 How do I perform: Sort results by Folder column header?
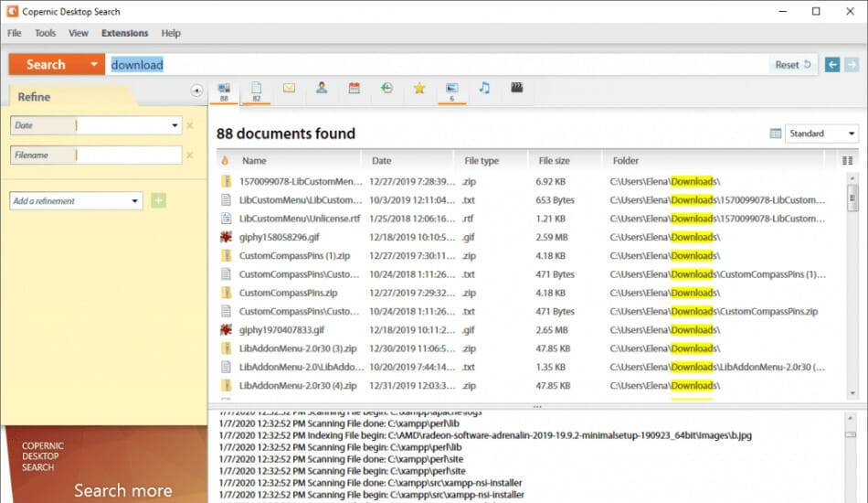626,161
